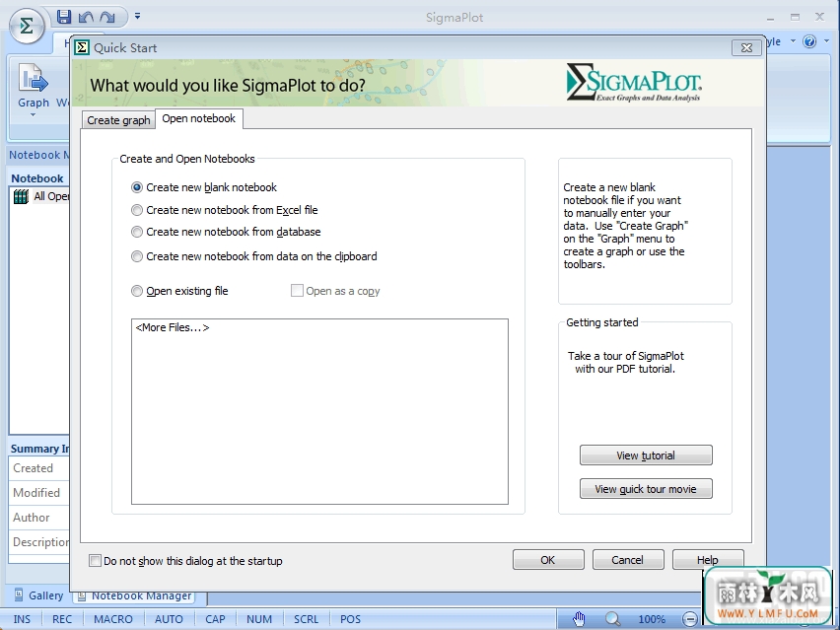This screenshot has height=630, width=840.
Task: Click the View quick tour movie button
Action: (x=646, y=489)
